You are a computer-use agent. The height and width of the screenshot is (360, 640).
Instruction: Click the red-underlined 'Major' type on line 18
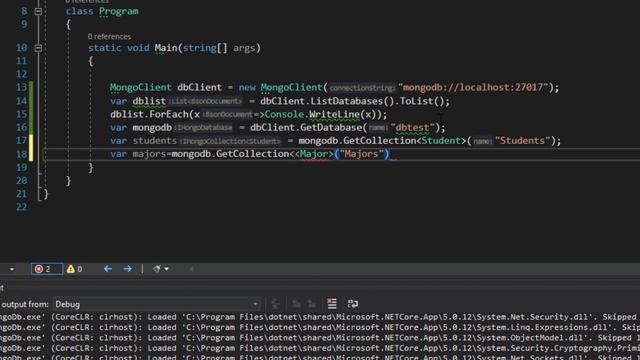313,154
